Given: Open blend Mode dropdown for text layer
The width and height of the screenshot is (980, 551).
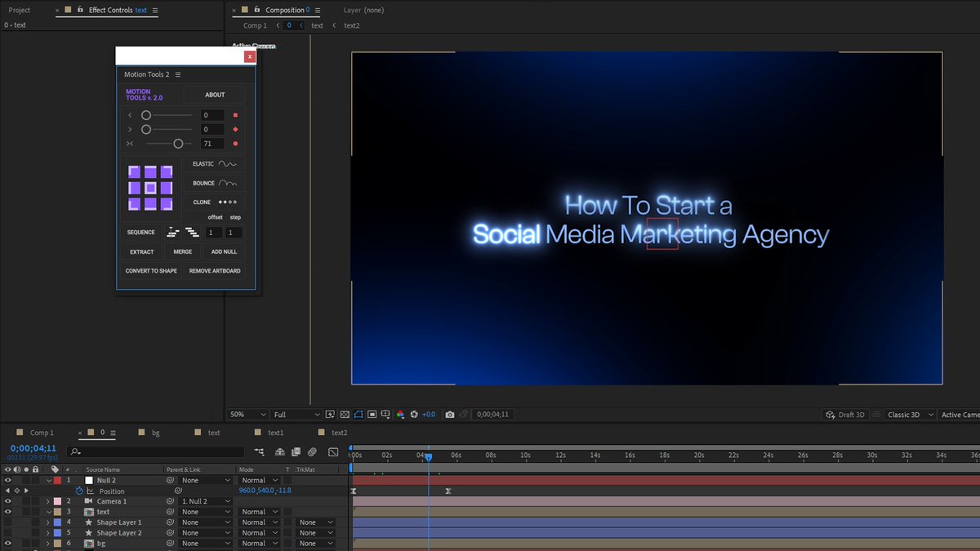Looking at the screenshot, I should pos(258,512).
